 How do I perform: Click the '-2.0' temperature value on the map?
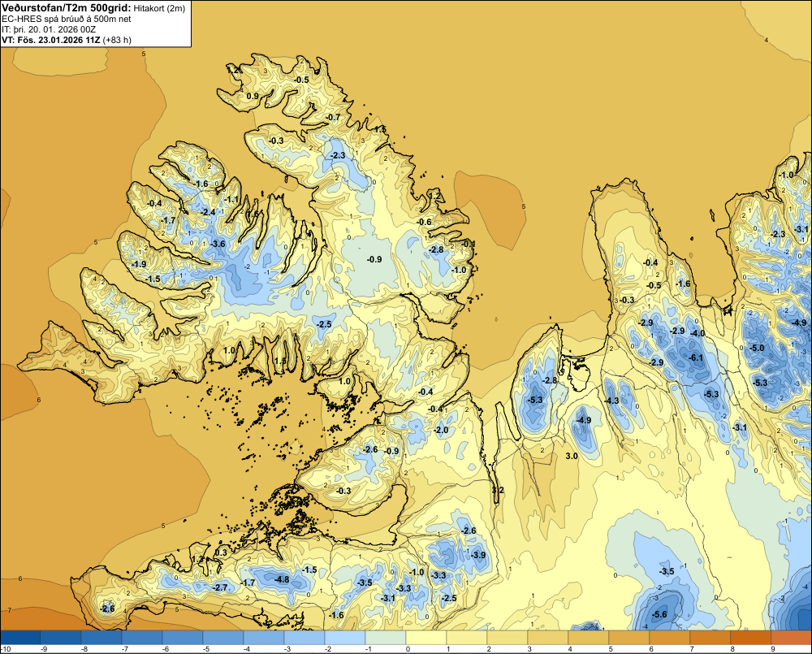click(x=441, y=430)
